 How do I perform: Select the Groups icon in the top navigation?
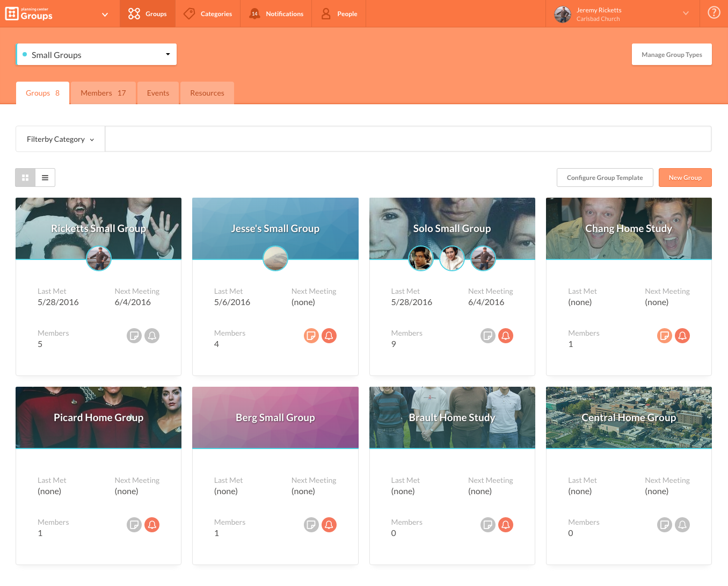tap(134, 13)
